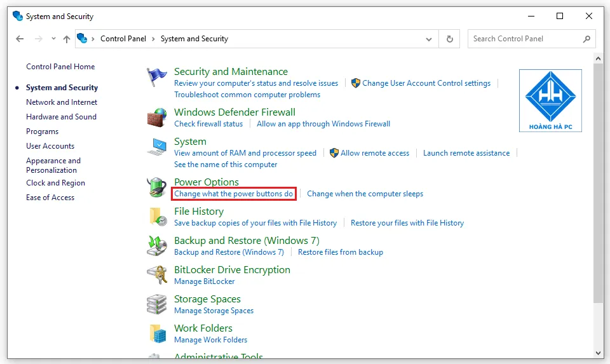Open Network and Internet in the sidebar
Image resolution: width=610 pixels, height=364 pixels.
62,102
